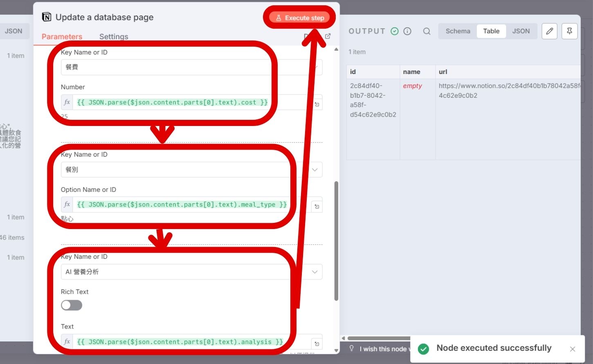Expand the 餐別 key name dropdown
This screenshot has height=364, width=593.
pyautogui.click(x=314, y=170)
